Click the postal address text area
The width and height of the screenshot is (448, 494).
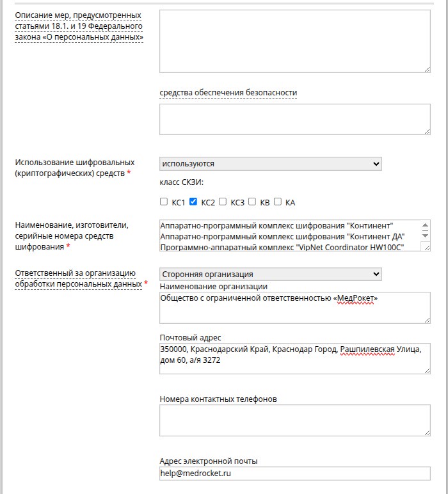click(295, 358)
